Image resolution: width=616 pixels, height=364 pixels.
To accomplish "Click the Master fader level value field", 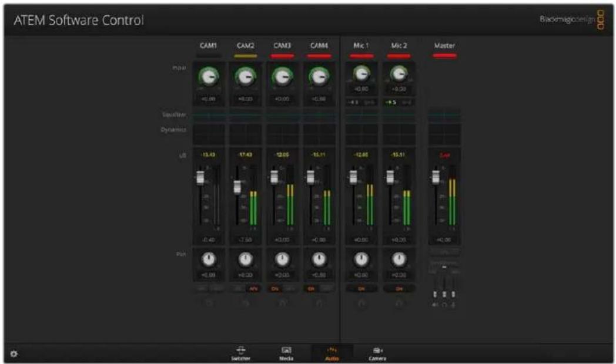I will (x=444, y=240).
